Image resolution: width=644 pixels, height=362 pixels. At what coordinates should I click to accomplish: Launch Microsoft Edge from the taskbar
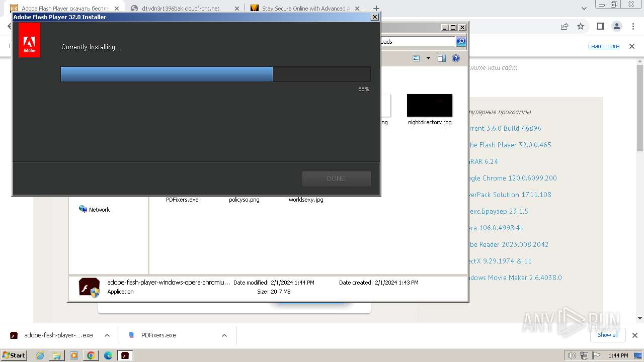108,355
